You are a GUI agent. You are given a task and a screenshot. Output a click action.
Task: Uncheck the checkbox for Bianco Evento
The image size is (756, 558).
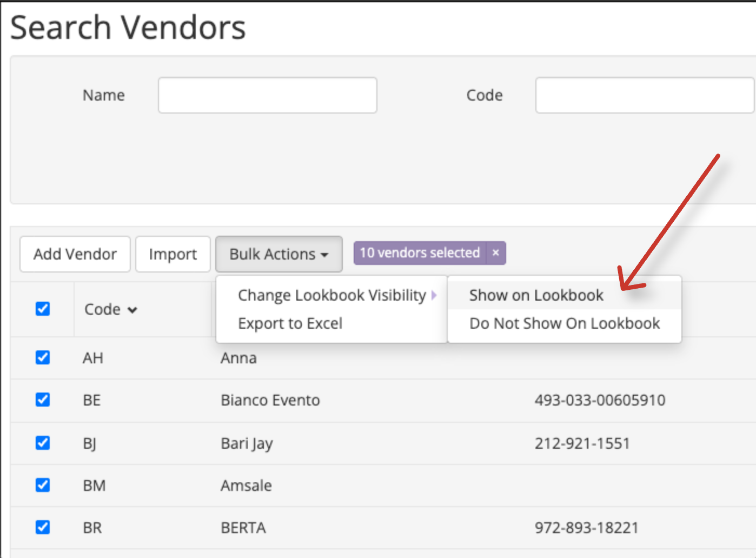(42, 400)
